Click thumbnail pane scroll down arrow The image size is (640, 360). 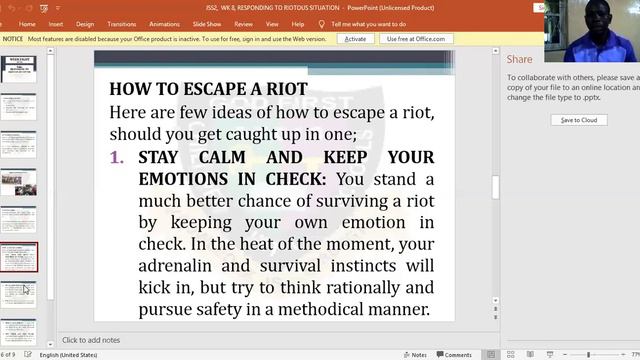click(51, 344)
